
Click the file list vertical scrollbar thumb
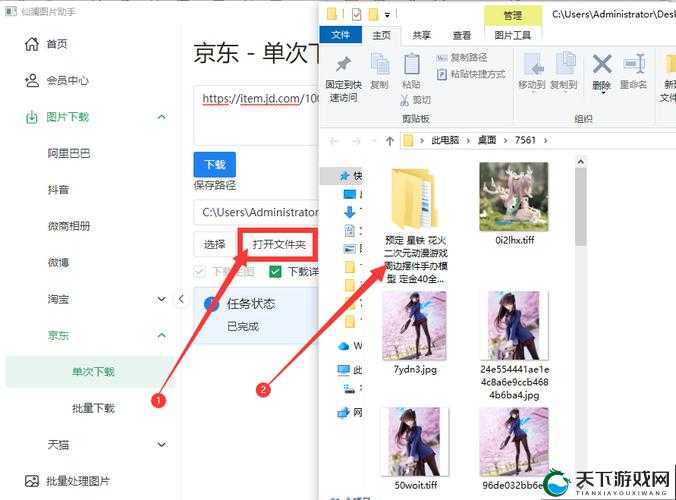coord(580,206)
